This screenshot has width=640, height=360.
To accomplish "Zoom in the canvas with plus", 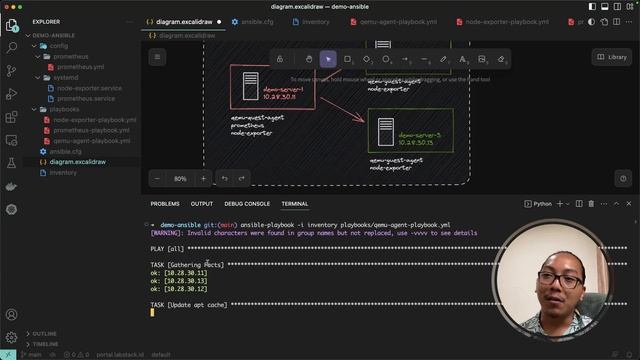I will (203, 178).
